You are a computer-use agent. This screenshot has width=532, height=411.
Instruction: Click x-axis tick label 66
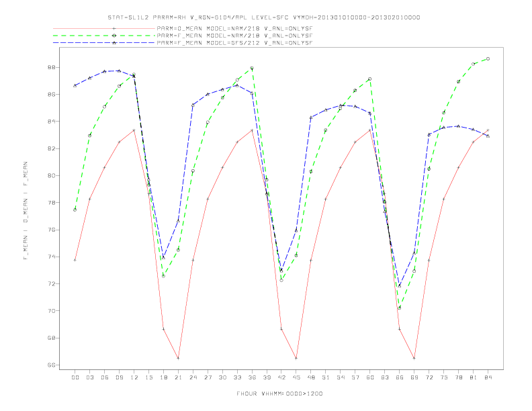(x=400, y=377)
